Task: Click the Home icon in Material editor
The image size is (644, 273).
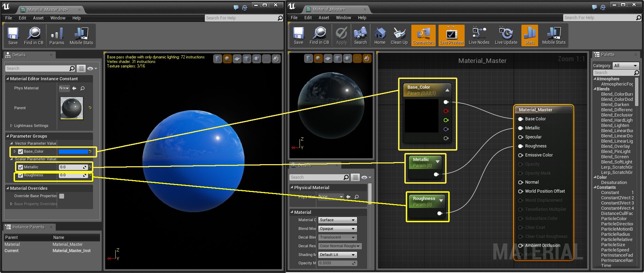Action: click(380, 35)
